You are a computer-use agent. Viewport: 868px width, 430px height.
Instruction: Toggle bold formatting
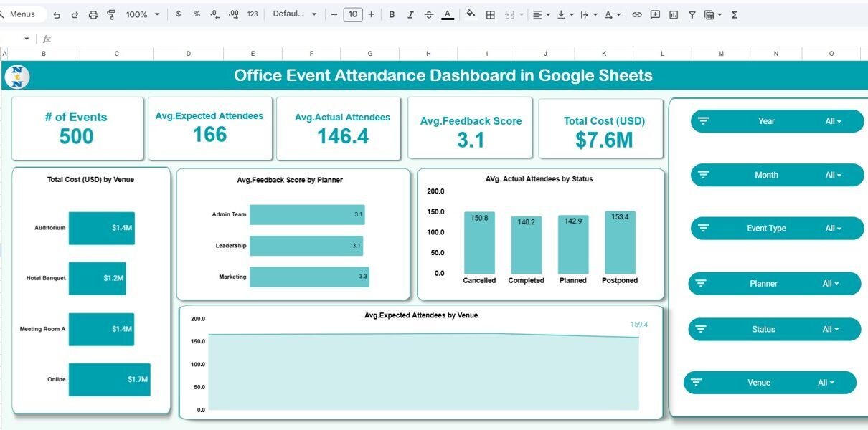[x=391, y=14]
